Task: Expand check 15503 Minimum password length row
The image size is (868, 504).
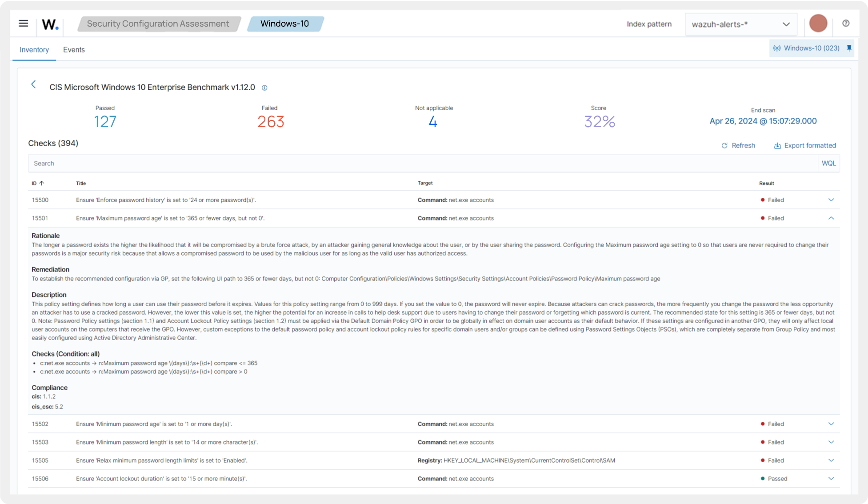Action: point(831,442)
